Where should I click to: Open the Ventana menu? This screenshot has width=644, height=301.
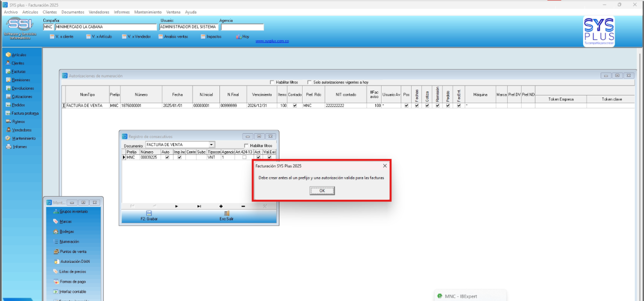174,12
